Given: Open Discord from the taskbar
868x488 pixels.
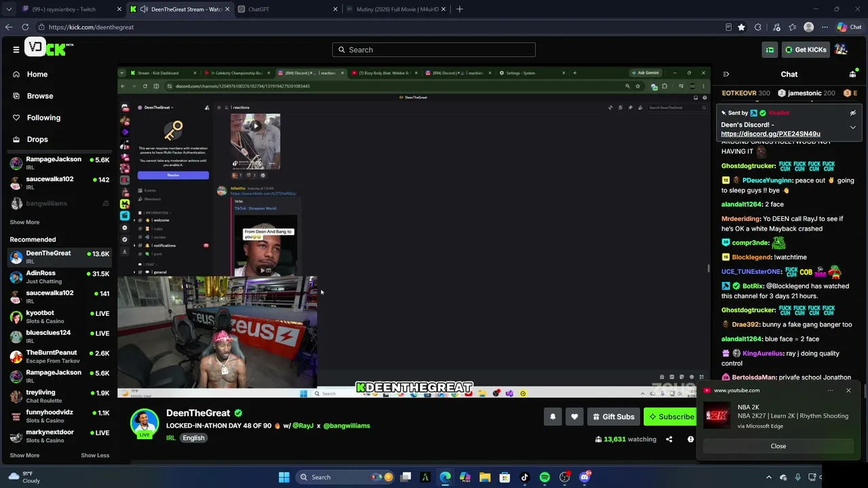Looking at the screenshot, I should pos(585,477).
